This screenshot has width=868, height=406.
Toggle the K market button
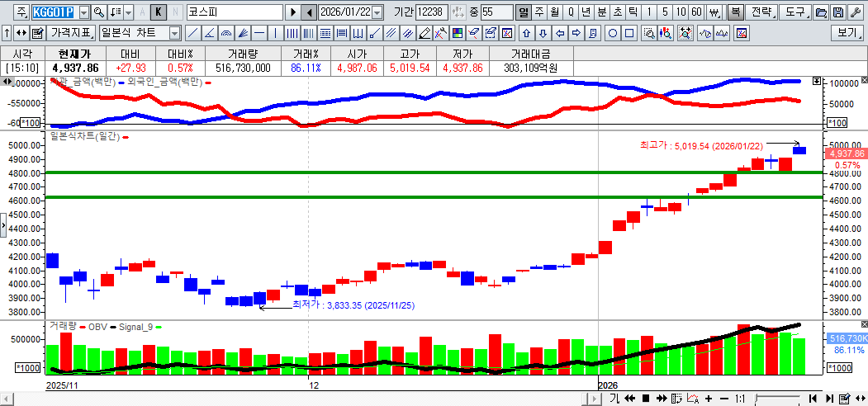(x=159, y=12)
